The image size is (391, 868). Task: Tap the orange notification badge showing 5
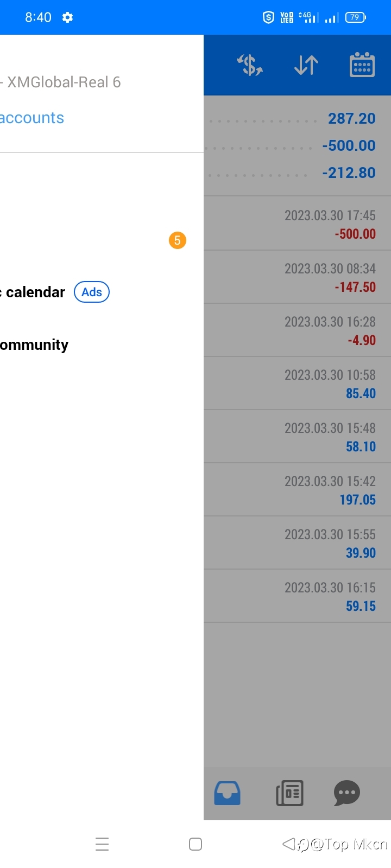pyautogui.click(x=178, y=240)
